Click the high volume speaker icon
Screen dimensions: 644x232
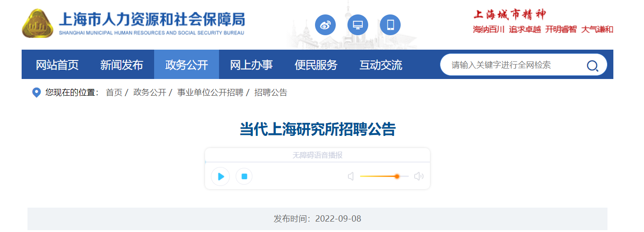point(419,176)
